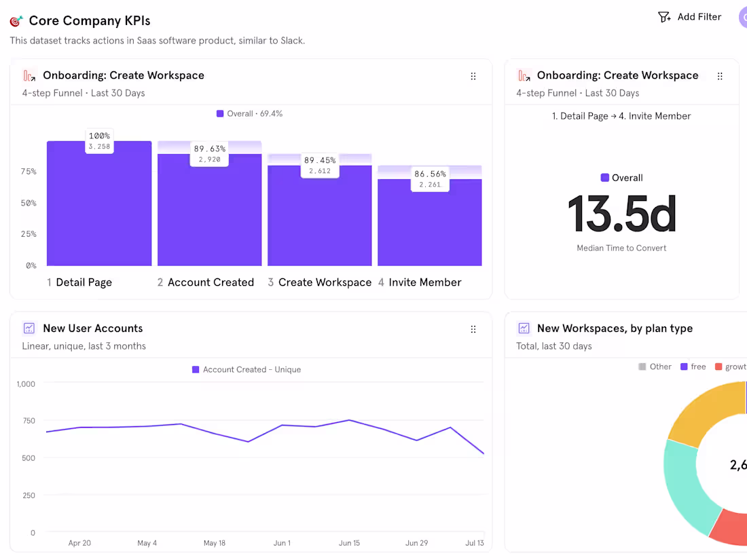
Task: Click the dartboard icon beside Core Company KPIs heading
Action: click(x=14, y=20)
